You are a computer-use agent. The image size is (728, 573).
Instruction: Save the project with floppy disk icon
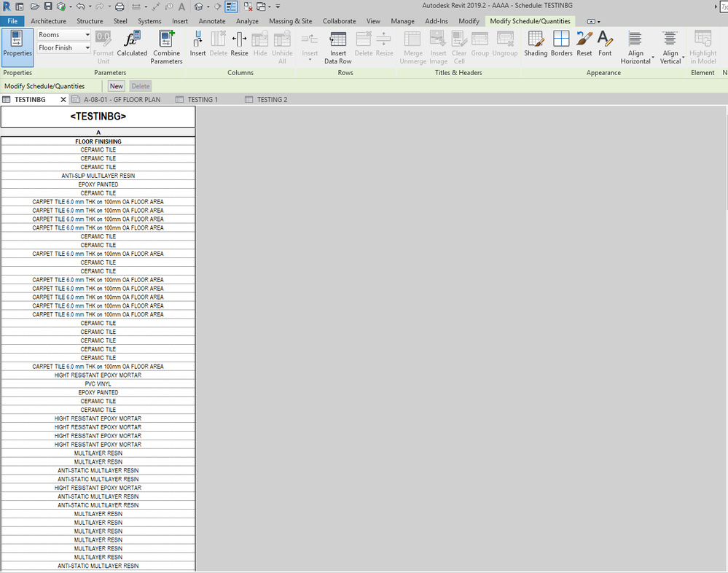[48, 7]
